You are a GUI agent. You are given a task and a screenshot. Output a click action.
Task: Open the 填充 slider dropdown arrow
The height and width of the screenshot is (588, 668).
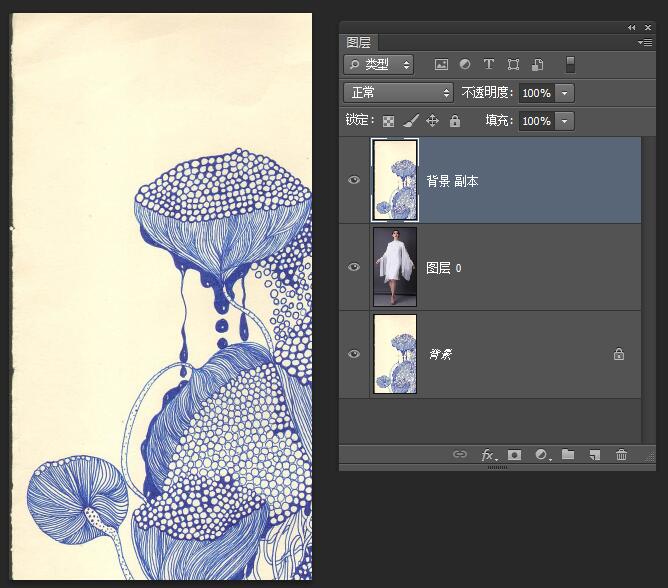(564, 121)
